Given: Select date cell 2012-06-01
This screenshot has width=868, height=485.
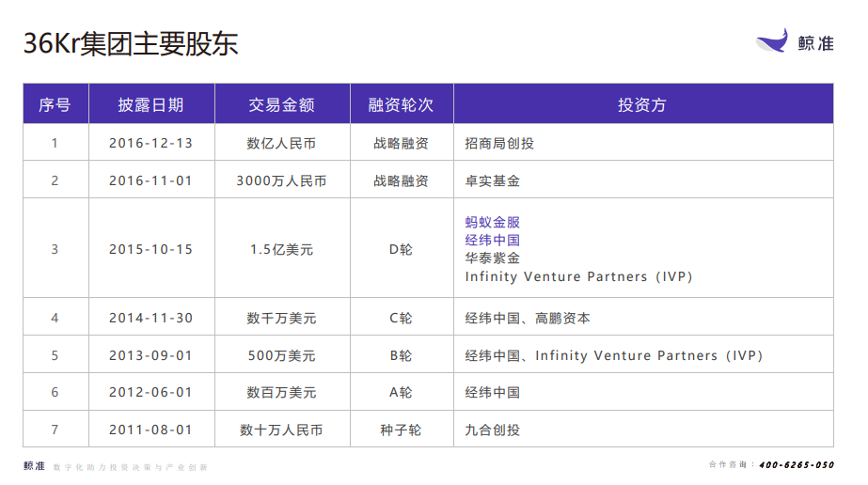Looking at the screenshot, I should pos(150,392).
